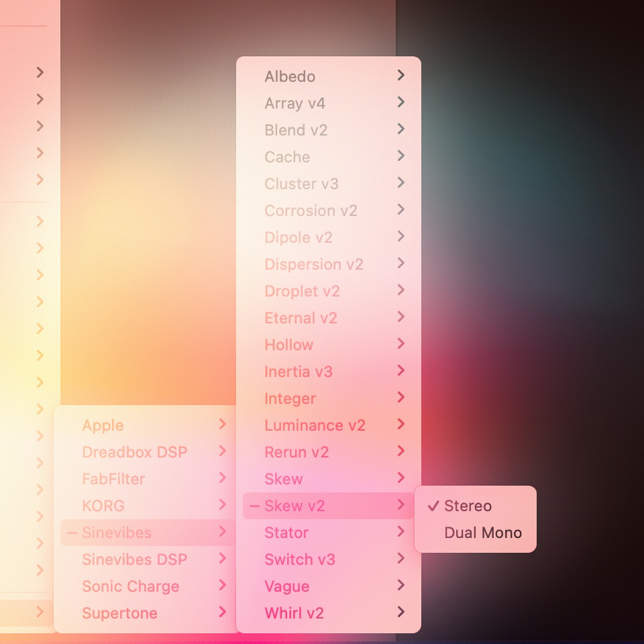Open Whirl v2 plugin entry
Screen dimensions: 644x644
[x=328, y=613]
